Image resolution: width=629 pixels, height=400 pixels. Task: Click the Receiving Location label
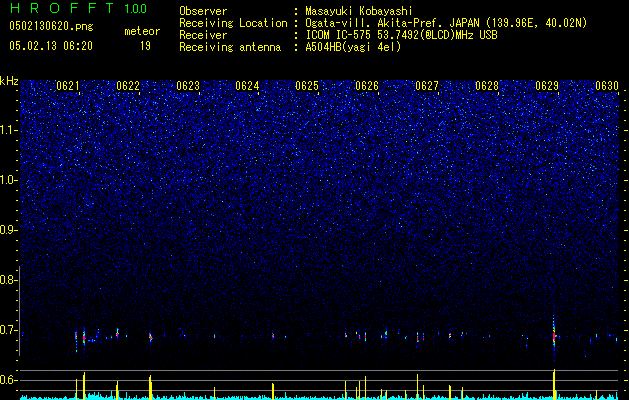(x=233, y=23)
